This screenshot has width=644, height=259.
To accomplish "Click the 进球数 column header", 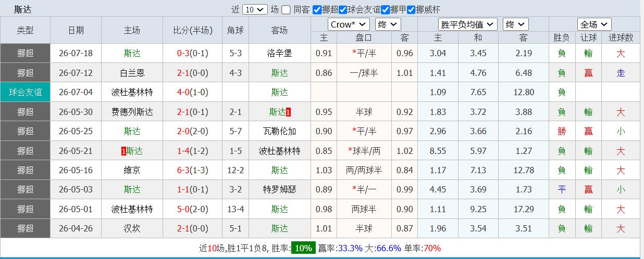I will 621,37.
